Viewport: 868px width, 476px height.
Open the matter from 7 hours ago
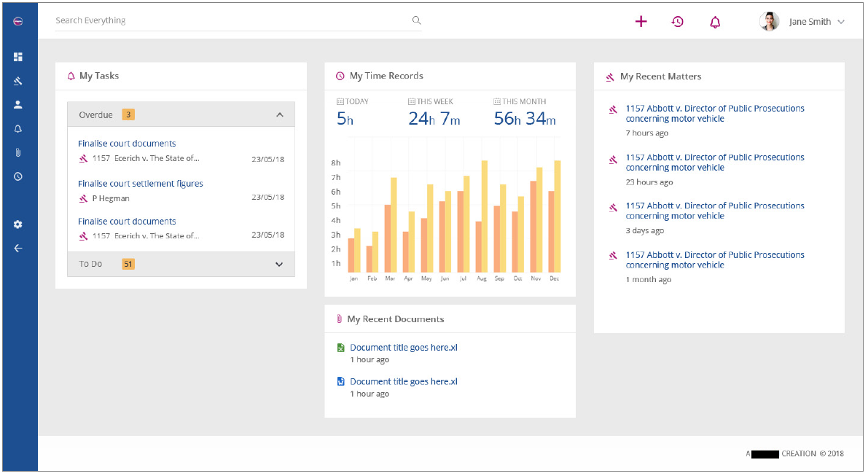tap(714, 114)
